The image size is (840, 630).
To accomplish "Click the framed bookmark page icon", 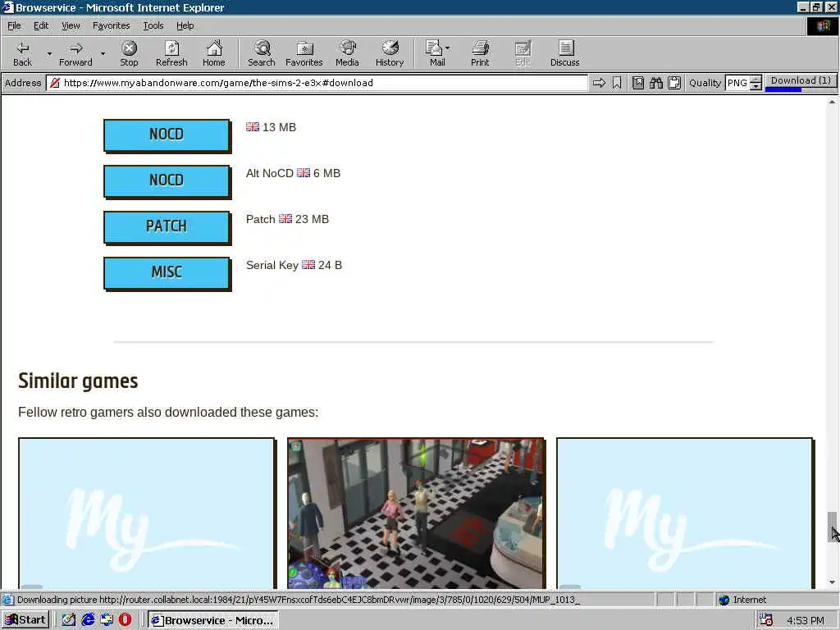I will pos(638,83).
